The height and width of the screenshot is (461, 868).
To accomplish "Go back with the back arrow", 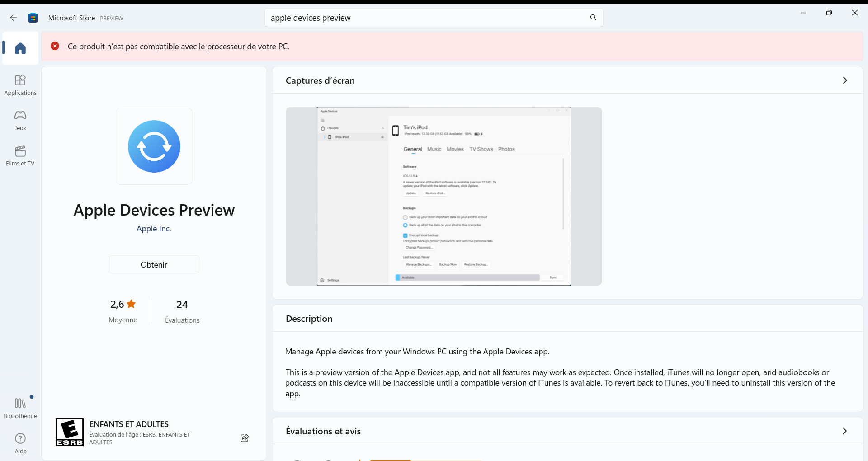I will click(14, 18).
